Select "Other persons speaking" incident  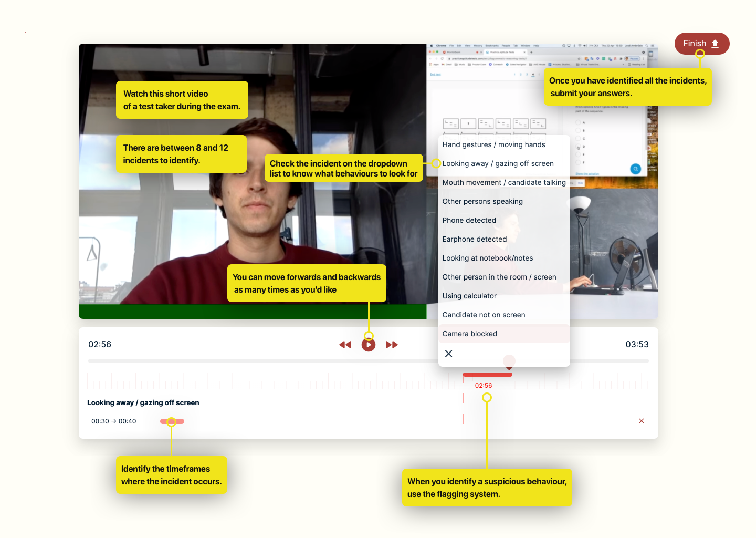click(482, 201)
